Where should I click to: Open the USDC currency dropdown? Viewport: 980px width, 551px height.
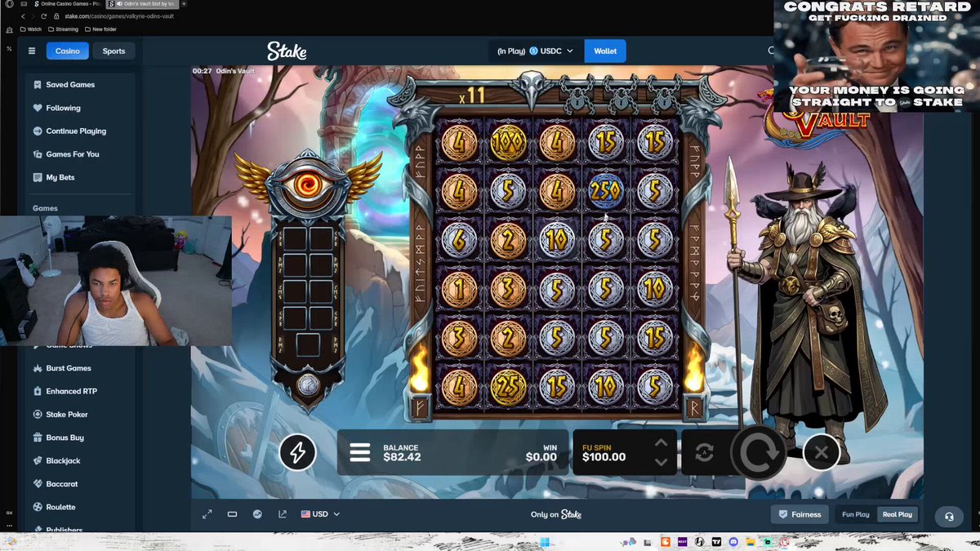535,51
